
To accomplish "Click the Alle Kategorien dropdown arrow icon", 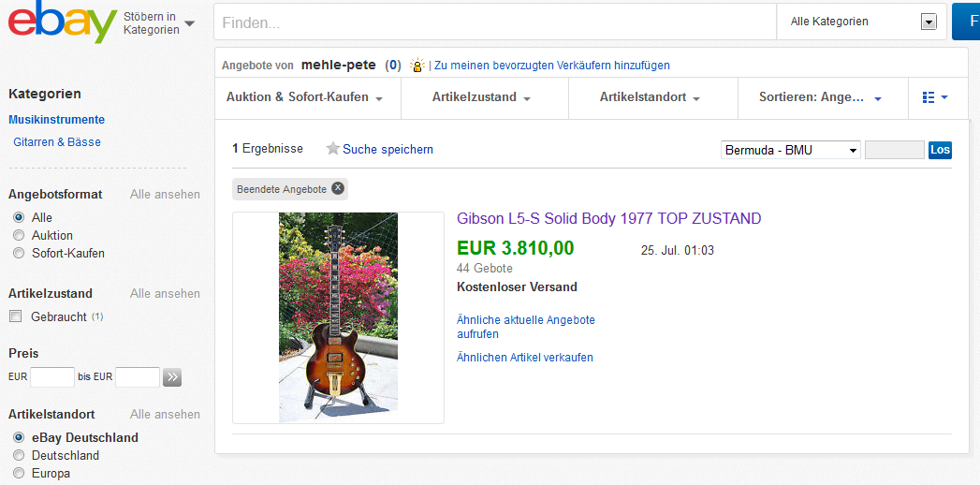I will tap(929, 22).
